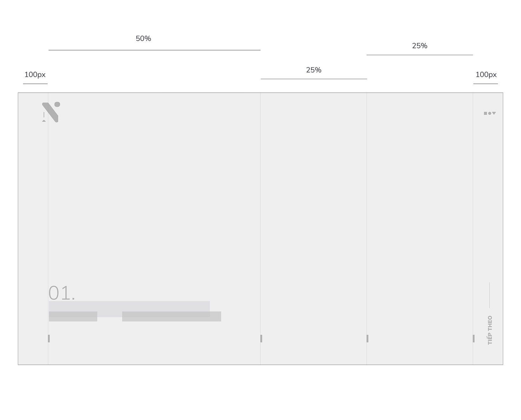Image resolution: width=521 pixels, height=420 pixels.
Task: Click the TIẾP THEO vertical link
Action: (490, 330)
